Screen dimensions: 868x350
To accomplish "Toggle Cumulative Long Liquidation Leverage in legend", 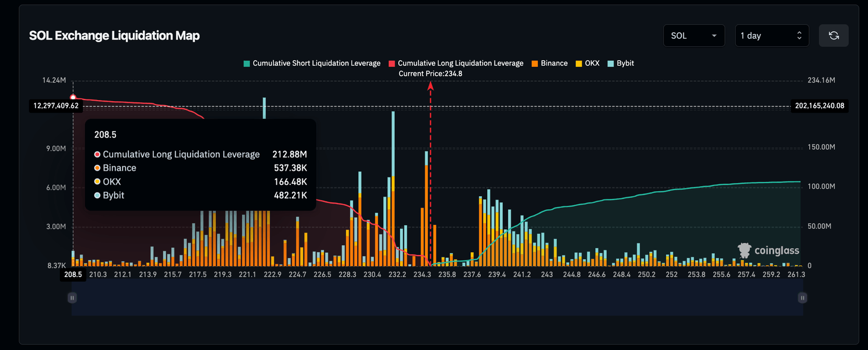I will click(x=460, y=63).
